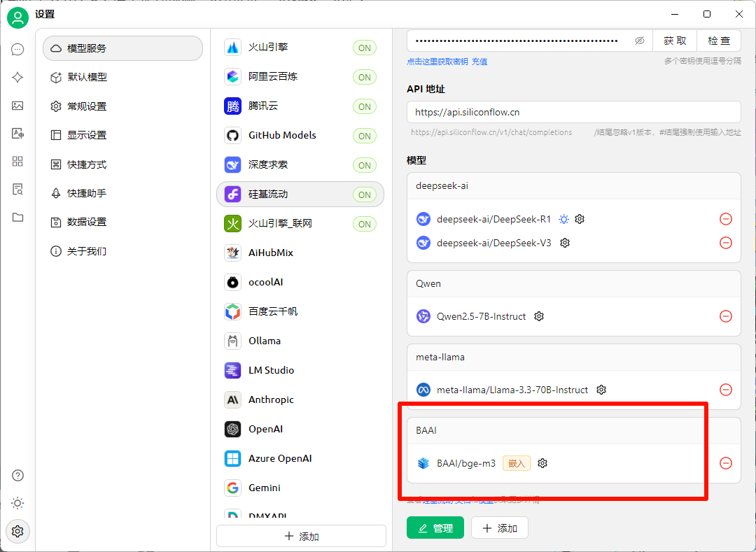Click the Ollama provider logo
The image size is (756, 552).
pyautogui.click(x=233, y=341)
